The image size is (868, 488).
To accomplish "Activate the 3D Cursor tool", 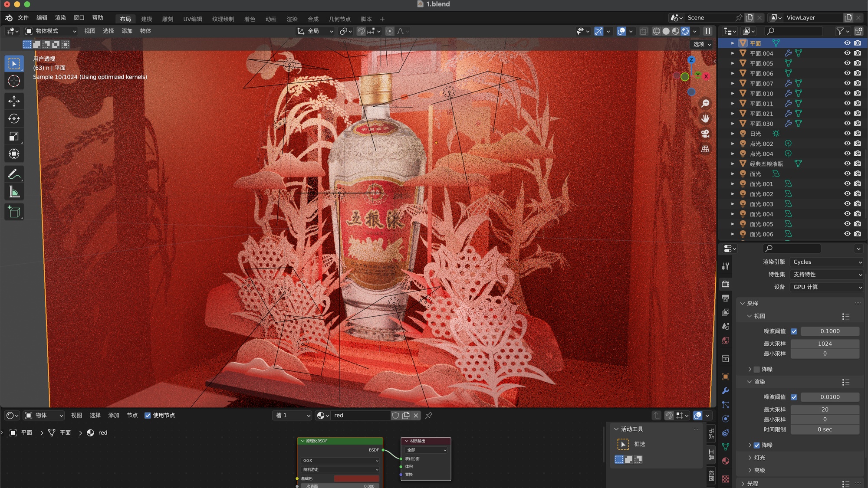I will pos(14,81).
